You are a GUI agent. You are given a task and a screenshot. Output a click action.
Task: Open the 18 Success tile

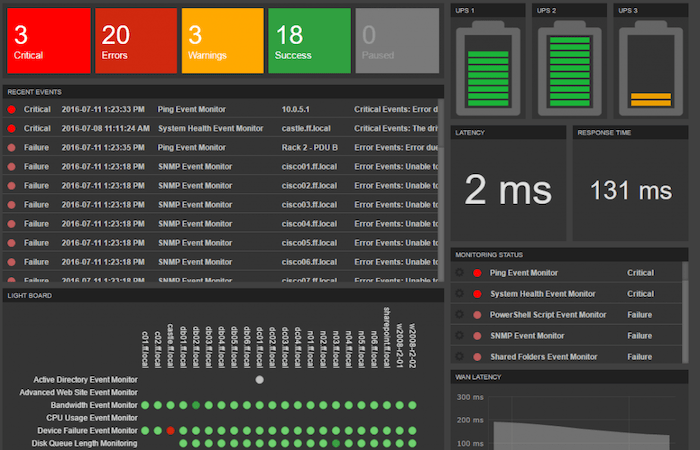click(309, 41)
